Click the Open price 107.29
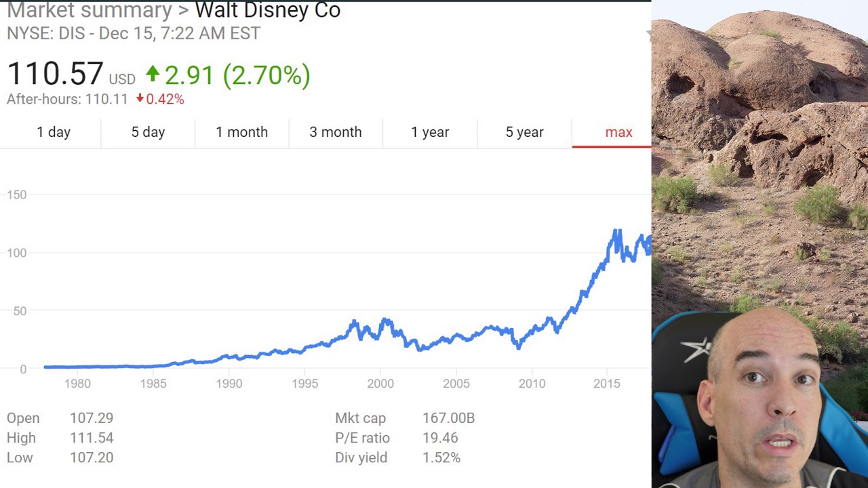This screenshot has width=868, height=488. (x=92, y=418)
